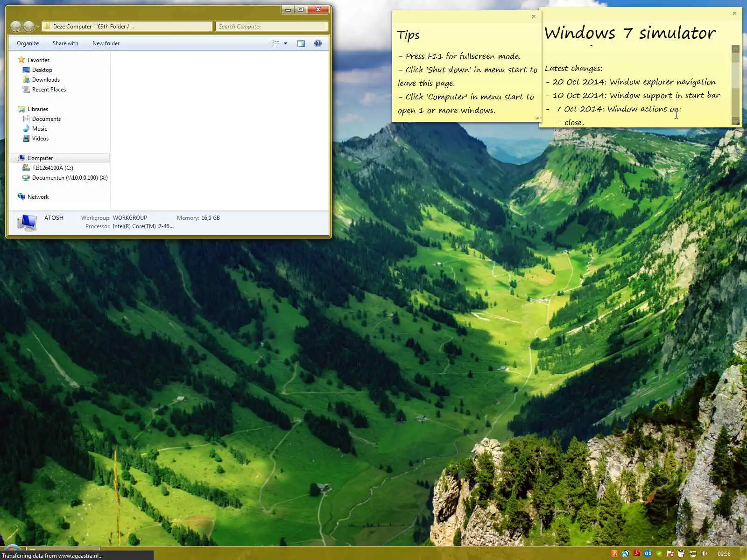This screenshot has width=747, height=560.
Task: Click the Recent Places icon
Action: coord(26,90)
